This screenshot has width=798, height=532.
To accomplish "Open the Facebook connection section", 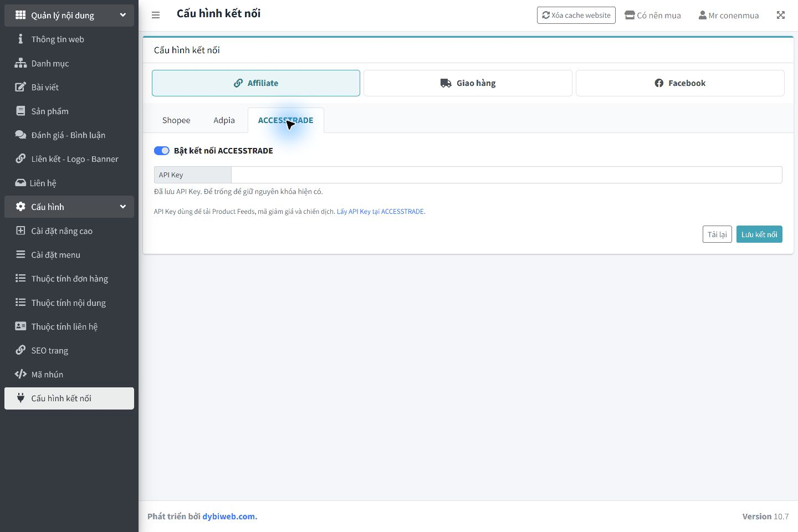I will tap(680, 83).
